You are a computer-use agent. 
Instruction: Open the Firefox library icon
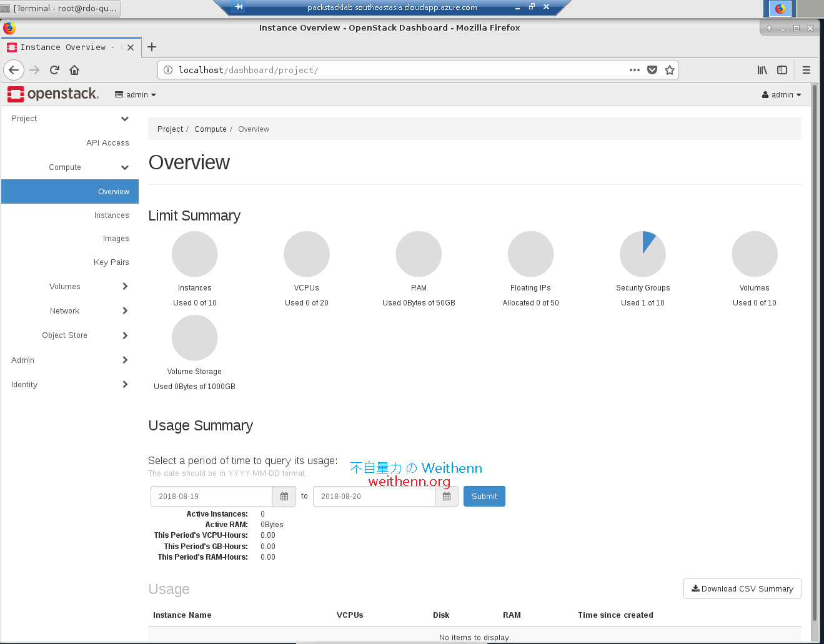pos(762,70)
